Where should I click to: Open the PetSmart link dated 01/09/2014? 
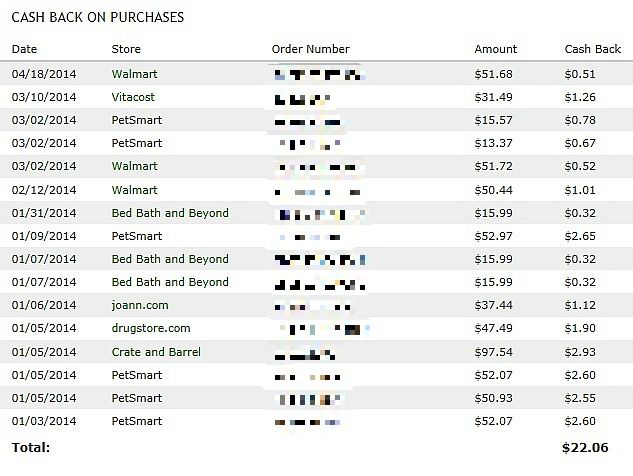tap(136, 236)
